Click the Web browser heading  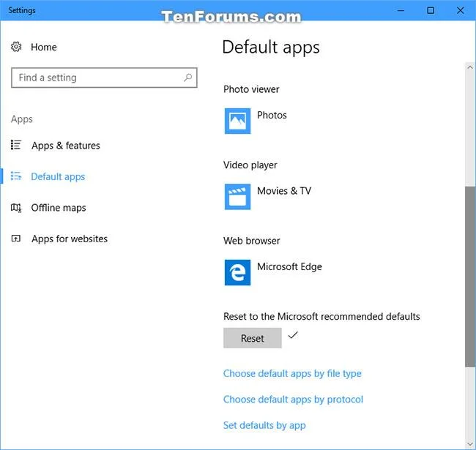pos(251,241)
